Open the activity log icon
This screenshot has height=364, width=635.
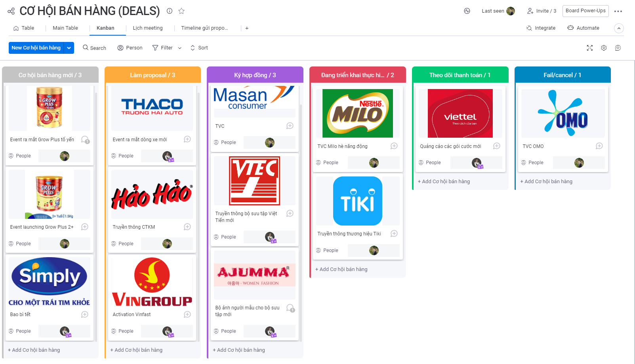tap(467, 11)
